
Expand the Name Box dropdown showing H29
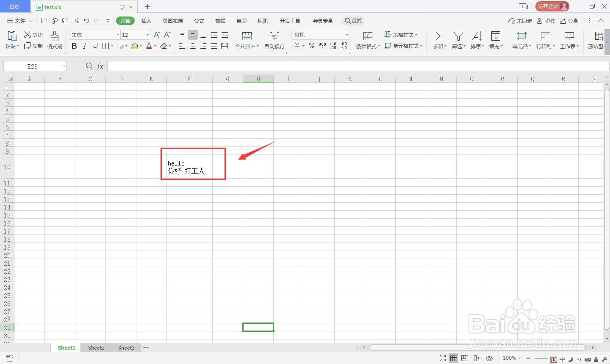pyautogui.click(x=64, y=66)
